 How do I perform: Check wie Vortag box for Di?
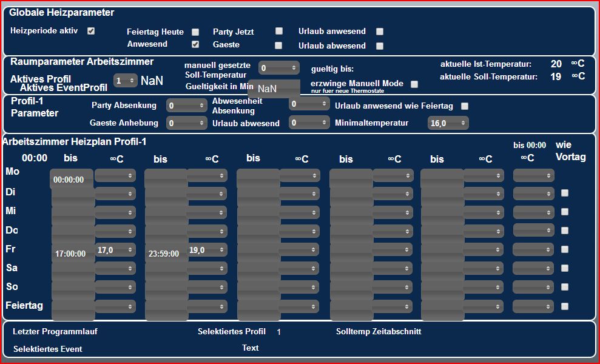click(x=565, y=193)
